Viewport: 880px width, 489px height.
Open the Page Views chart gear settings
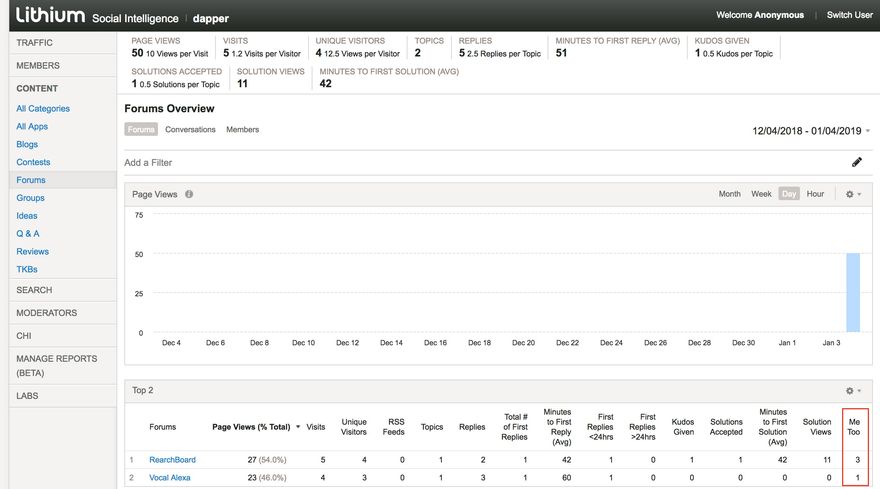pos(853,194)
